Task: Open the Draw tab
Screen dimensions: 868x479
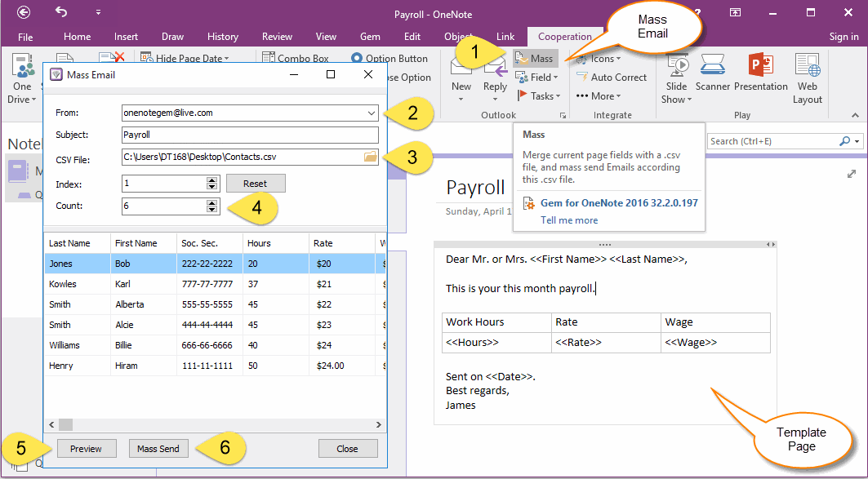Action: pos(173,37)
